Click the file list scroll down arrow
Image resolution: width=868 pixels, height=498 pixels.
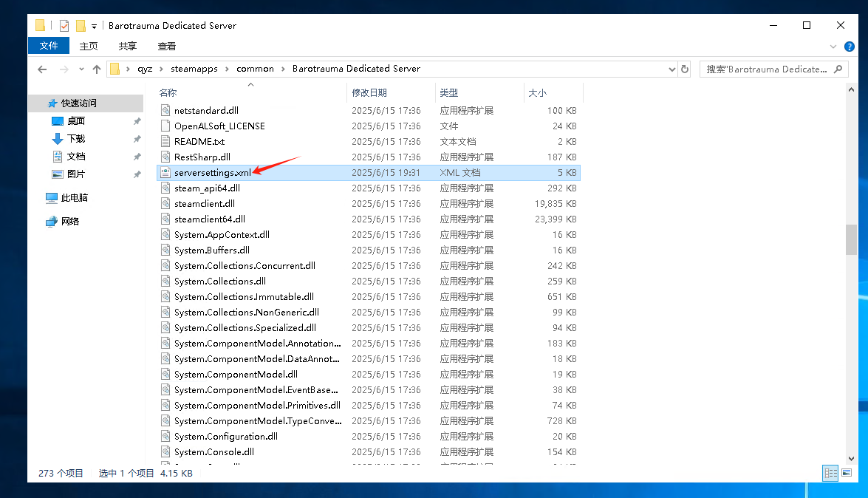[852, 459]
